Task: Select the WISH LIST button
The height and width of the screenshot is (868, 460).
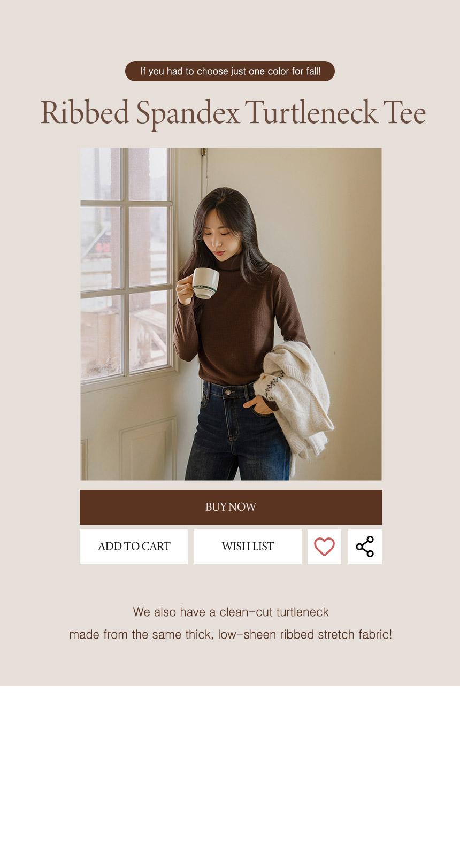Action: coord(248,546)
